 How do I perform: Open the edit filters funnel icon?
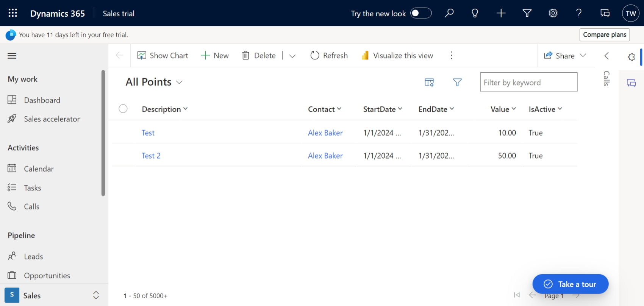pos(457,82)
